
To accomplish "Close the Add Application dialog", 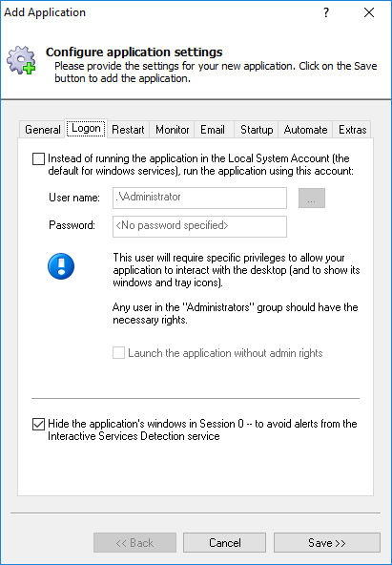I will click(x=369, y=13).
